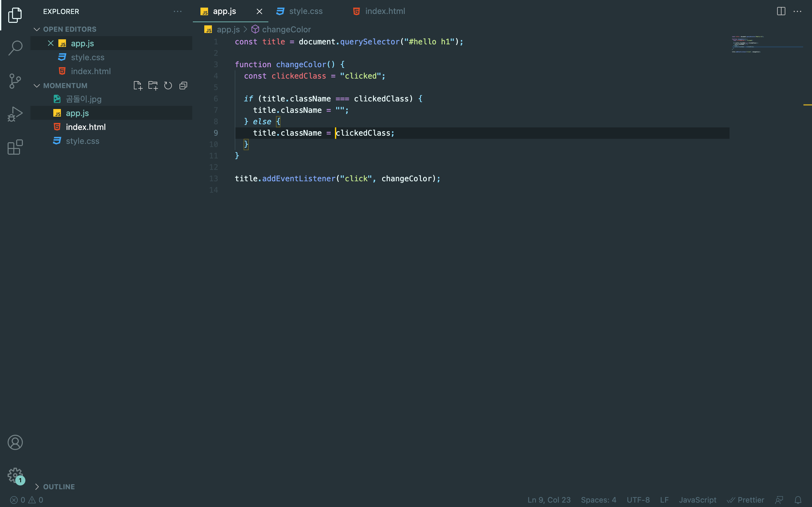Click New File icon in MOMENTUM header

(138, 86)
